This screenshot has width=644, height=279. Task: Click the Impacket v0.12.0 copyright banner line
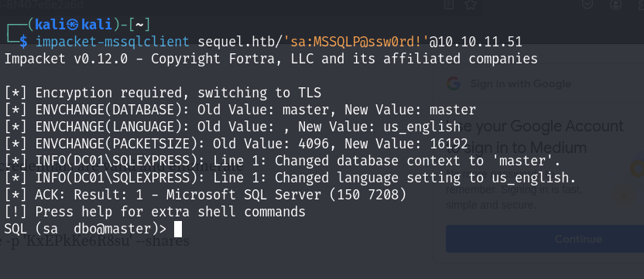click(x=271, y=59)
